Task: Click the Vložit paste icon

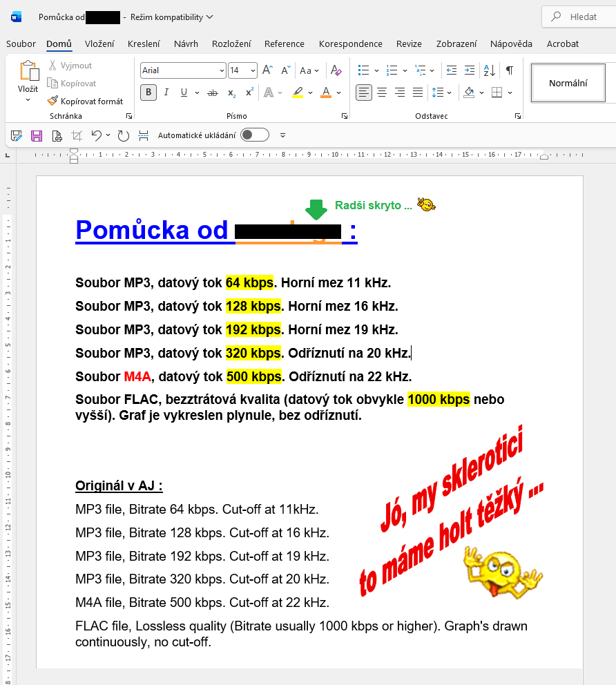Action: (x=29, y=70)
